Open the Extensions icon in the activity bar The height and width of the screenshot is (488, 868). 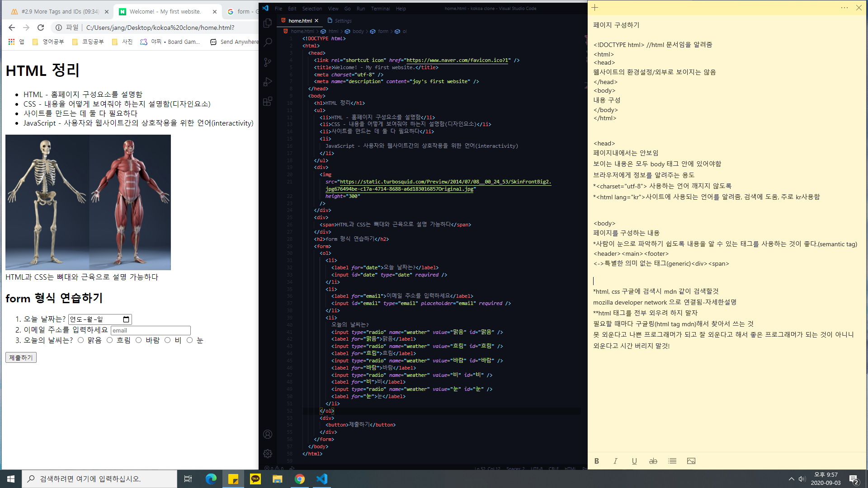268,101
